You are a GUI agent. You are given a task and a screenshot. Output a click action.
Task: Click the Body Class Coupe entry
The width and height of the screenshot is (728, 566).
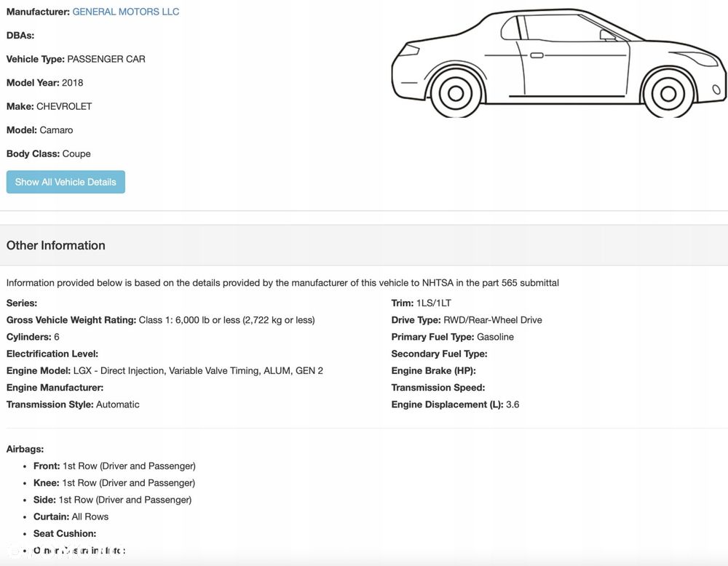[x=48, y=154]
